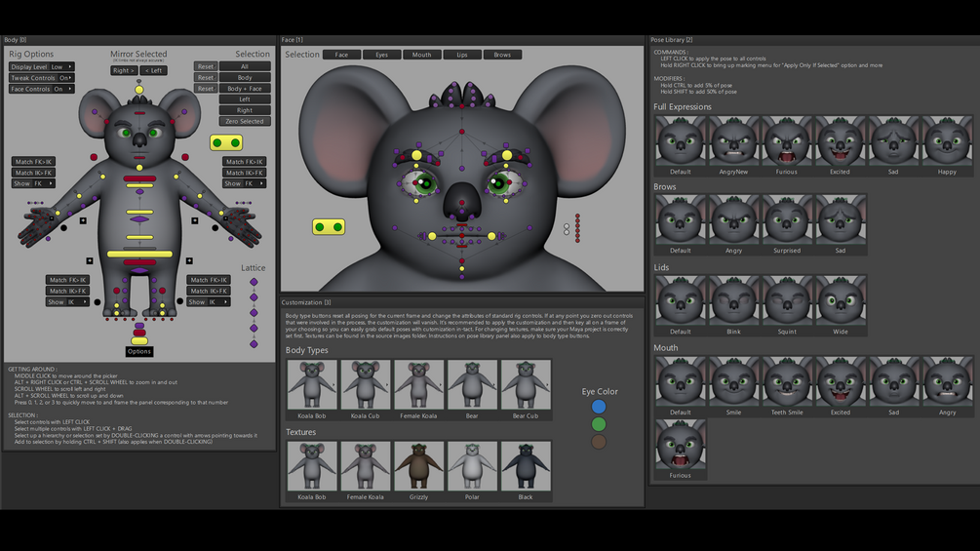Apply the Teeth Smile mouth pose
Image resolution: width=980 pixels, height=551 pixels.
(786, 381)
